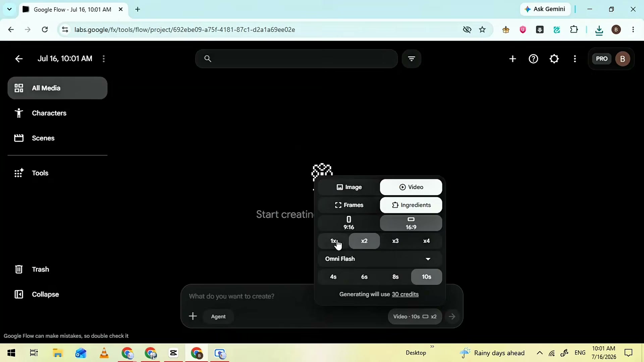Open the B account avatar in Flow
This screenshot has height=362, width=644.
623,59
